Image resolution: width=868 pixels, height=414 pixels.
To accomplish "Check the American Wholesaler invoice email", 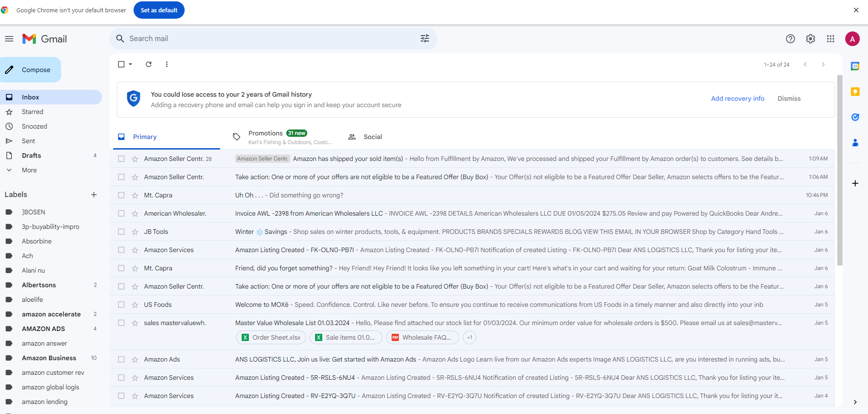I will click(121, 213).
